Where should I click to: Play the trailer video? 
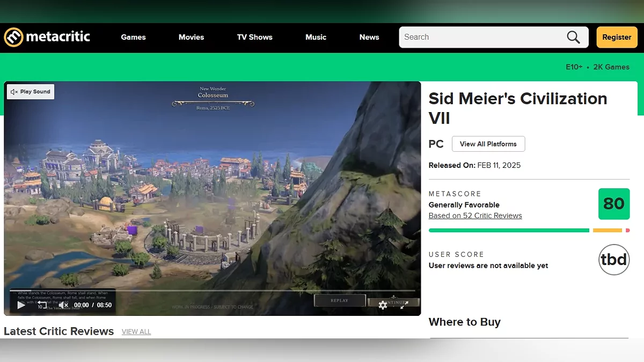(21, 305)
